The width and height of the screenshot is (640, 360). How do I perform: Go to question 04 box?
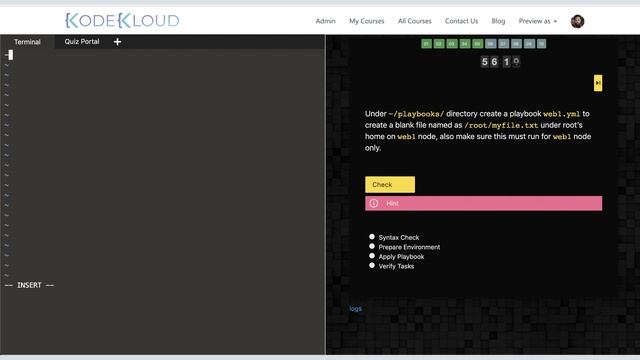coord(464,44)
